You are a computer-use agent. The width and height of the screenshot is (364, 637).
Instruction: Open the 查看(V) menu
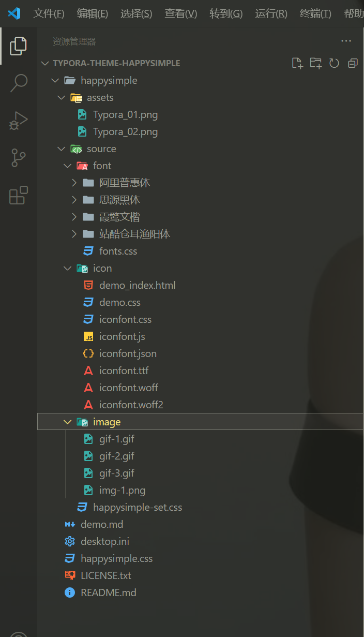(181, 13)
